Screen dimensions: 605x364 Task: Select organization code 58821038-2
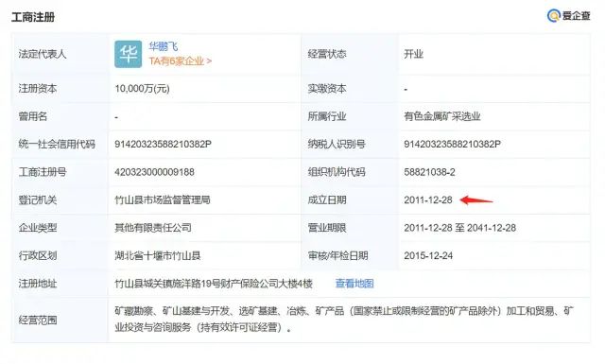[429, 172]
